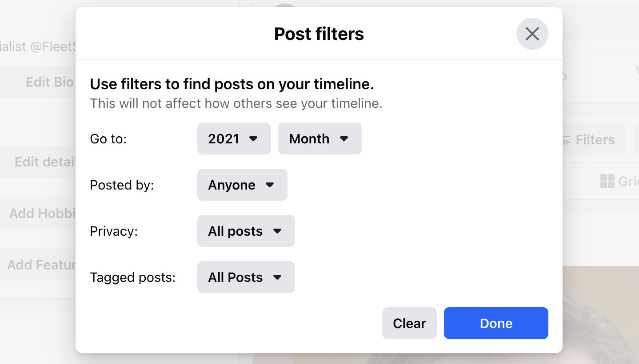Click the X to close Post filters

[532, 34]
